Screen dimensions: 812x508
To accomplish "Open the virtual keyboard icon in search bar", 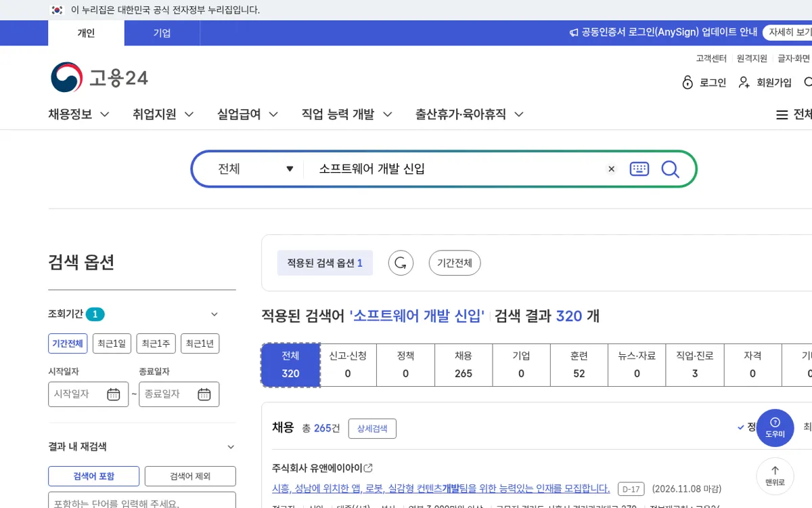I will click(639, 169).
